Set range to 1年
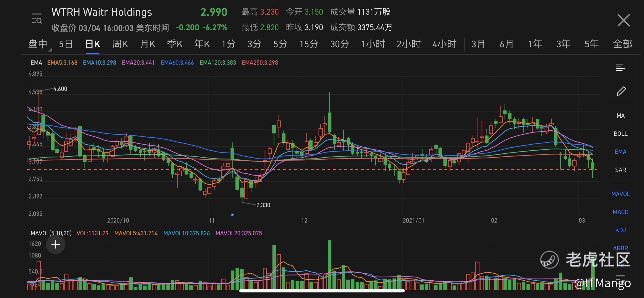Viewport: 644px width, 298px height. [x=535, y=44]
